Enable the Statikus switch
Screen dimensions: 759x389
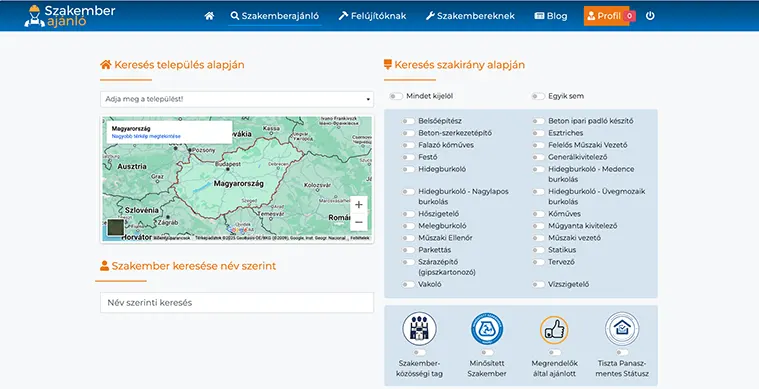[x=538, y=250]
